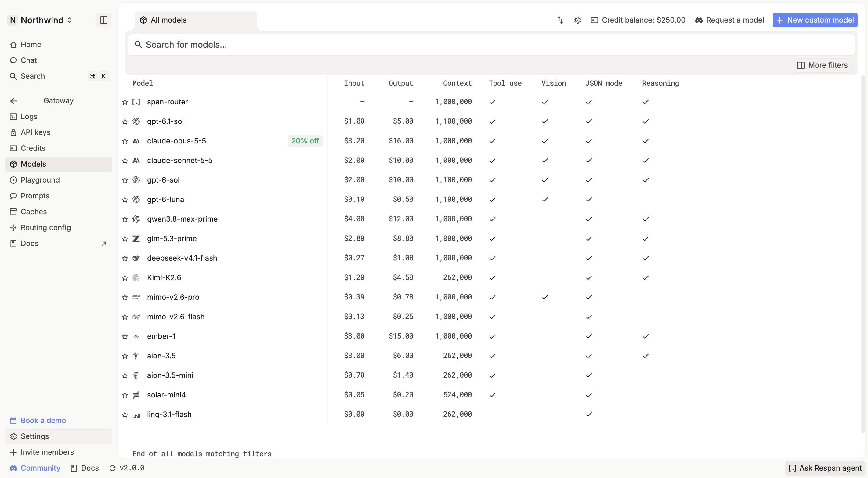The width and height of the screenshot is (868, 478).
Task: Sort by Input column header
Action: (x=354, y=83)
